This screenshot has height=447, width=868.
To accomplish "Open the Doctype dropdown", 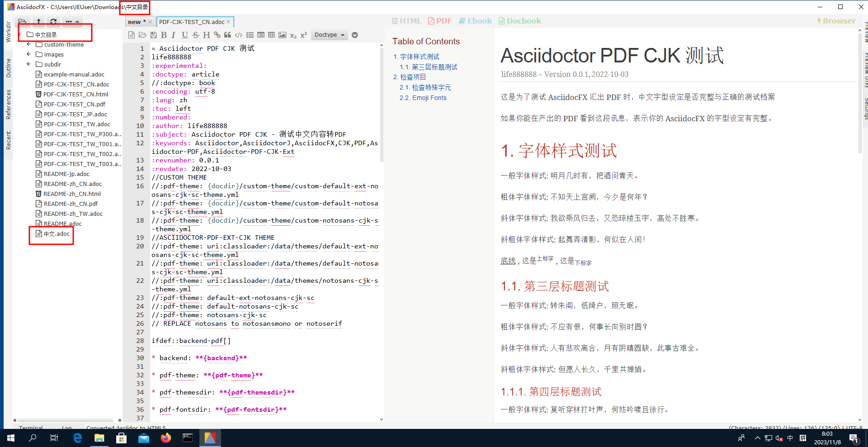I will click(x=329, y=35).
